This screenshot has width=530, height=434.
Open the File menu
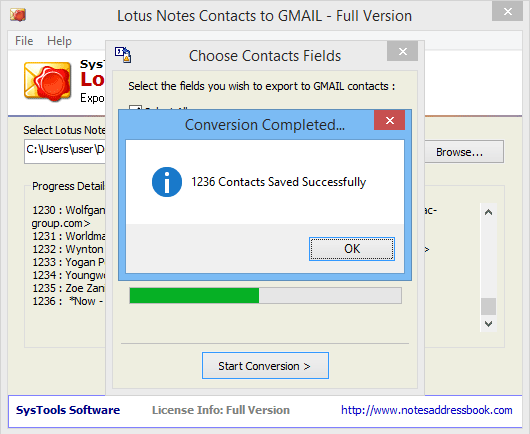pos(24,41)
